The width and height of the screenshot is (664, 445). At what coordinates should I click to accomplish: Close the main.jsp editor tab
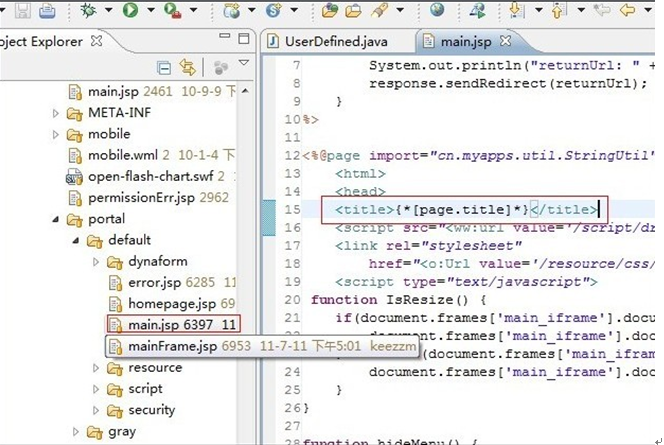(505, 41)
